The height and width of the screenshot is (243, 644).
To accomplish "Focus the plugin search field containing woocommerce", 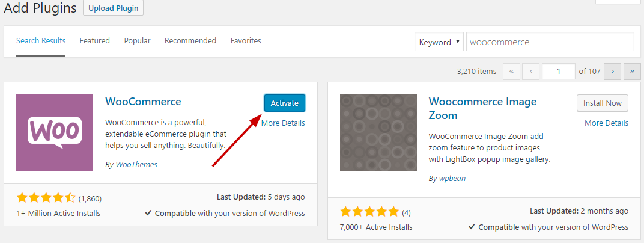I will (x=550, y=42).
